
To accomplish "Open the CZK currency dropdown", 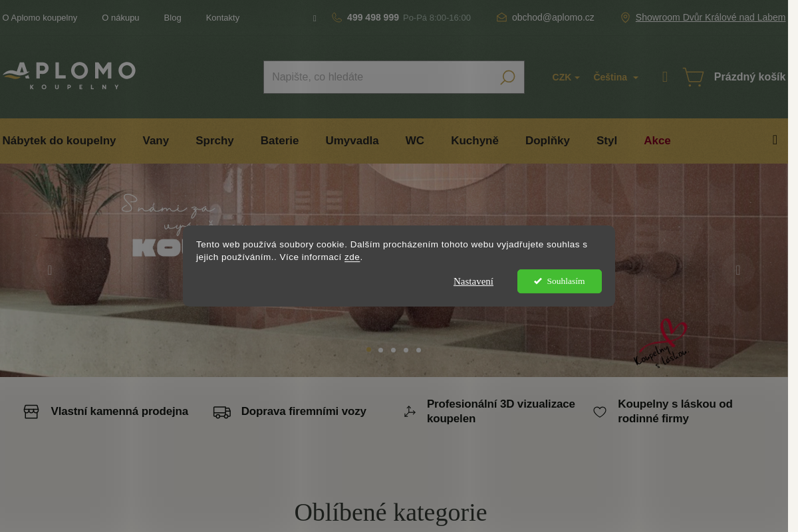I will pyautogui.click(x=566, y=77).
